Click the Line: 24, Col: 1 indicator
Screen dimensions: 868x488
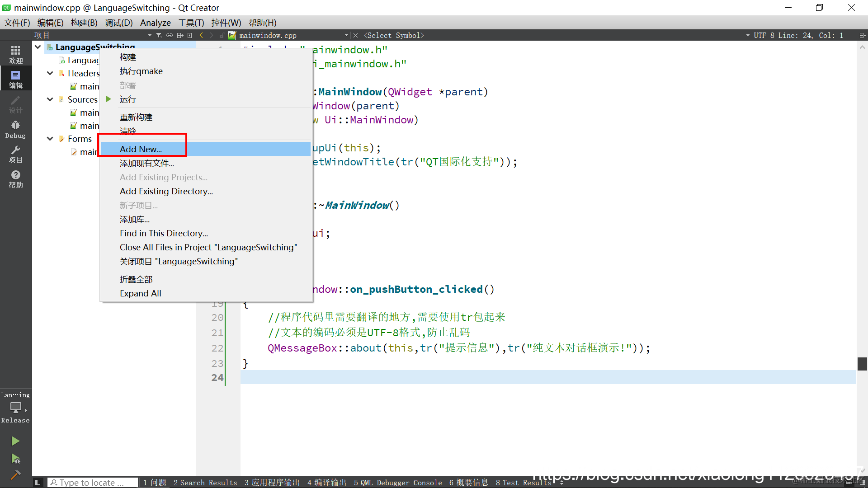point(810,35)
